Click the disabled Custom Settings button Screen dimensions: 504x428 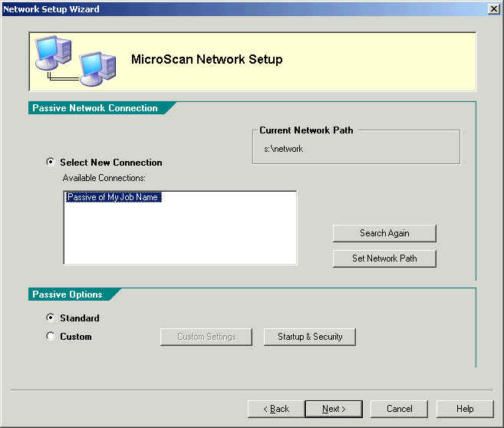tap(206, 337)
